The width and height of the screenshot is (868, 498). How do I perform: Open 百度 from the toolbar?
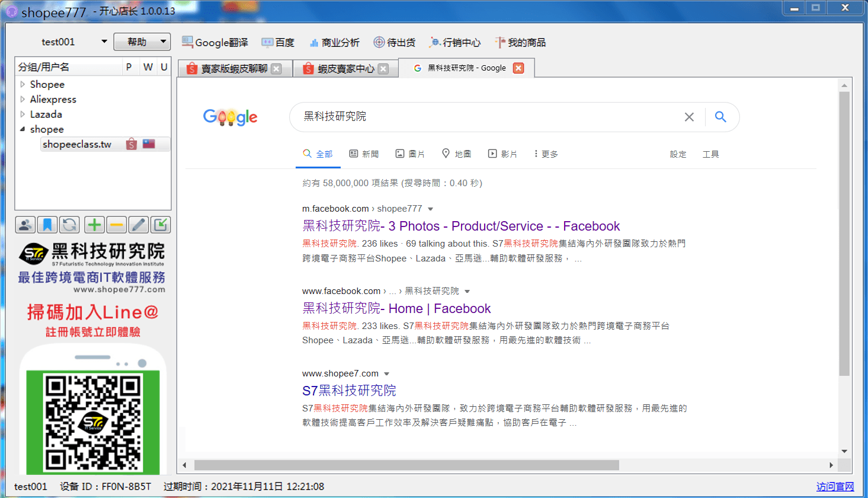pos(278,42)
